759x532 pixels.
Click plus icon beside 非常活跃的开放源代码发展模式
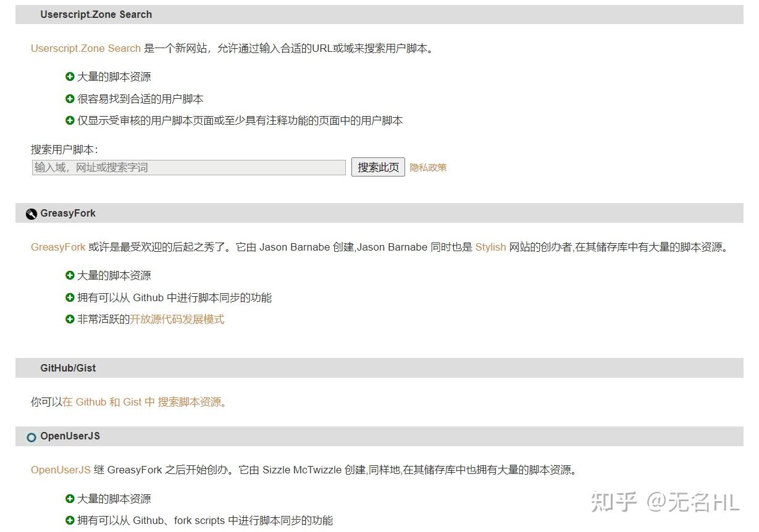click(70, 319)
